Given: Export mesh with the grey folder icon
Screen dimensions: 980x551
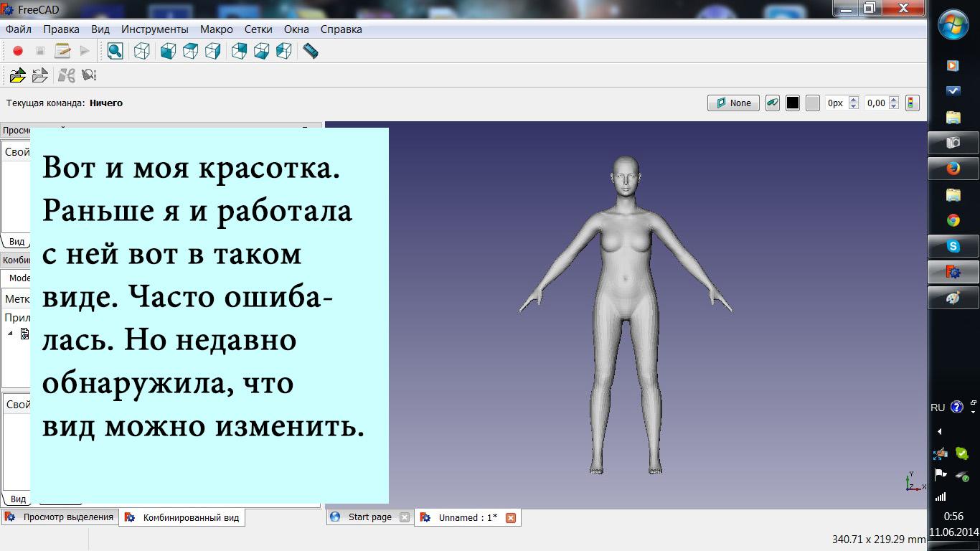Looking at the screenshot, I should tap(40, 75).
